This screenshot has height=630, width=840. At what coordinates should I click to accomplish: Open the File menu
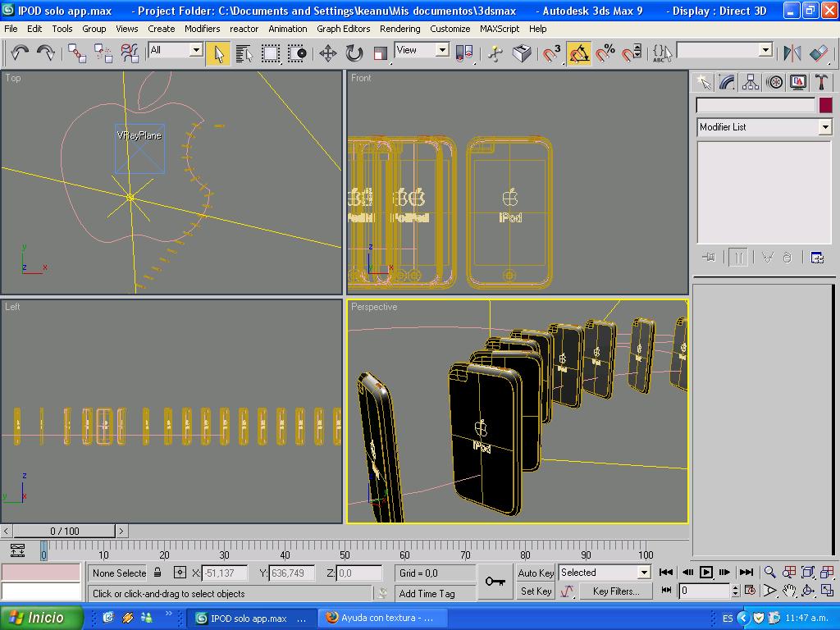11,29
